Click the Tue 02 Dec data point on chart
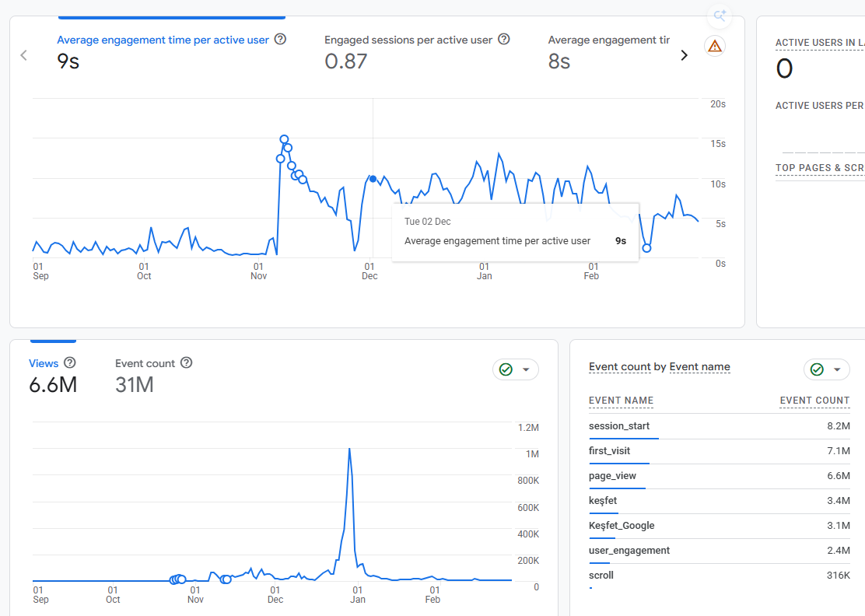 pyautogui.click(x=373, y=179)
